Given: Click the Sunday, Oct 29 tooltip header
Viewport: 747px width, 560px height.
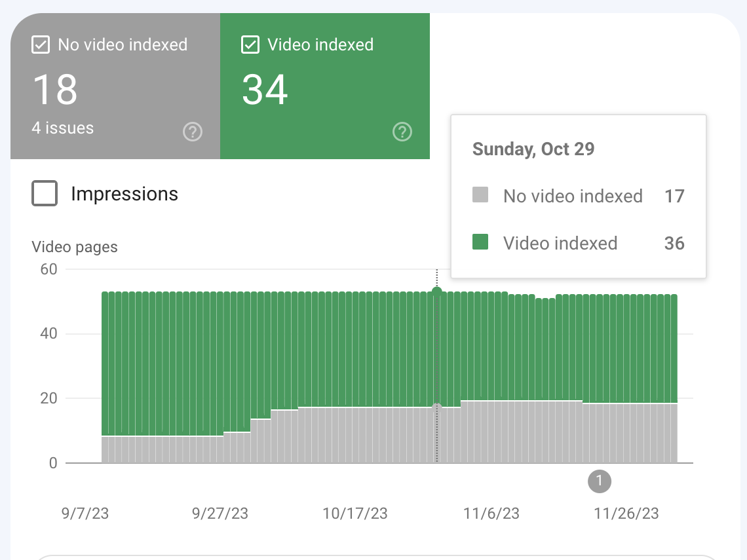Looking at the screenshot, I should pyautogui.click(x=533, y=149).
